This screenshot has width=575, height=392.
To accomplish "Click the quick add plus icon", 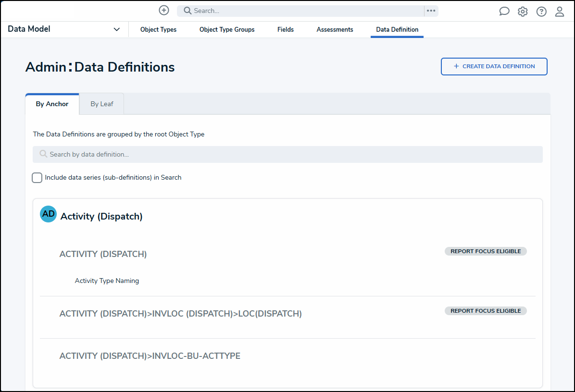I will tap(164, 11).
